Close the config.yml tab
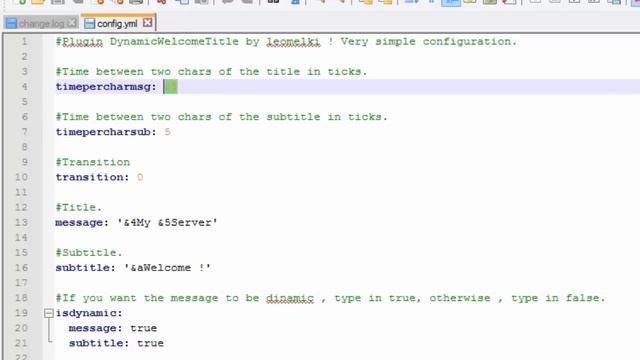 [148, 23]
